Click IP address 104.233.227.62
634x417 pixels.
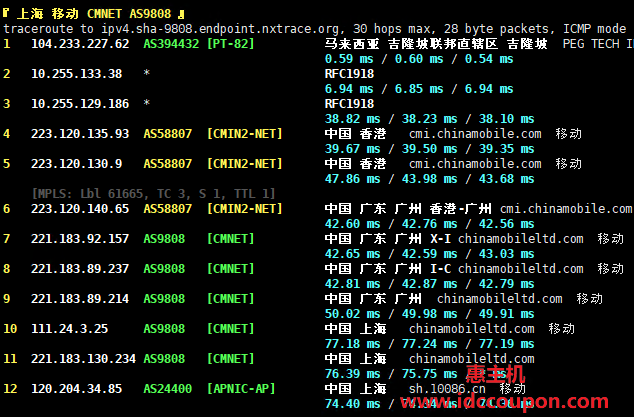coord(80,44)
